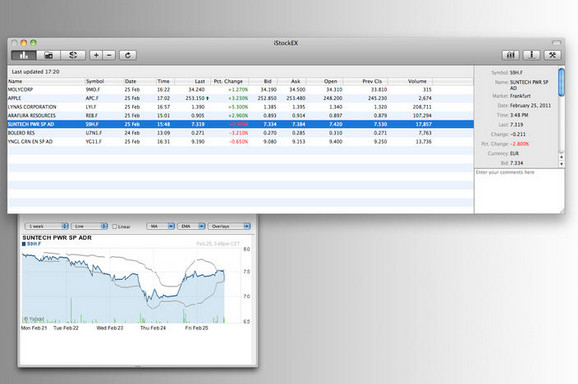Add a stock with plus button
Viewport: 578px width, 384px height.
96,55
